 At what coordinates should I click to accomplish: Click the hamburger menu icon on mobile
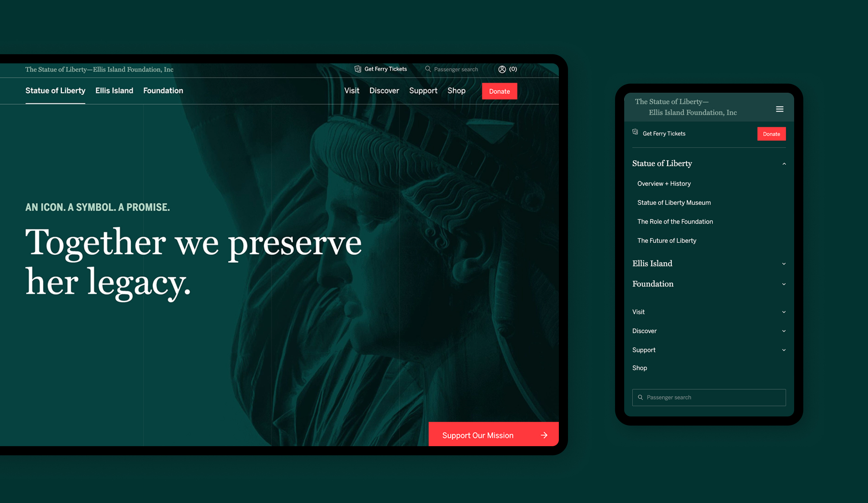click(x=779, y=109)
